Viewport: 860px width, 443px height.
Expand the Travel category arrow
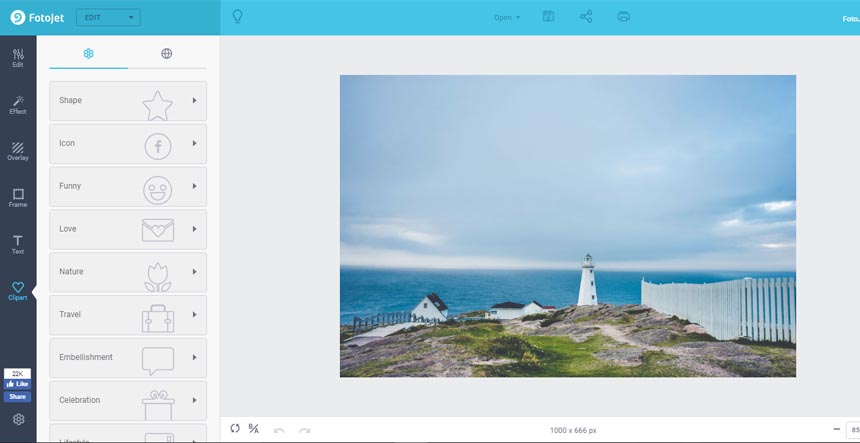click(194, 314)
